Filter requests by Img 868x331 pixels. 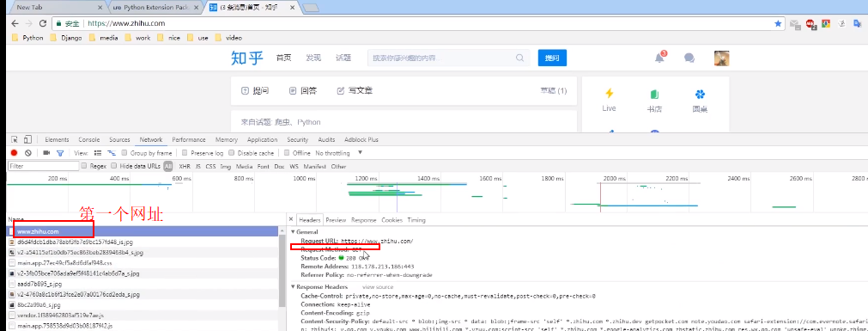coord(225,166)
